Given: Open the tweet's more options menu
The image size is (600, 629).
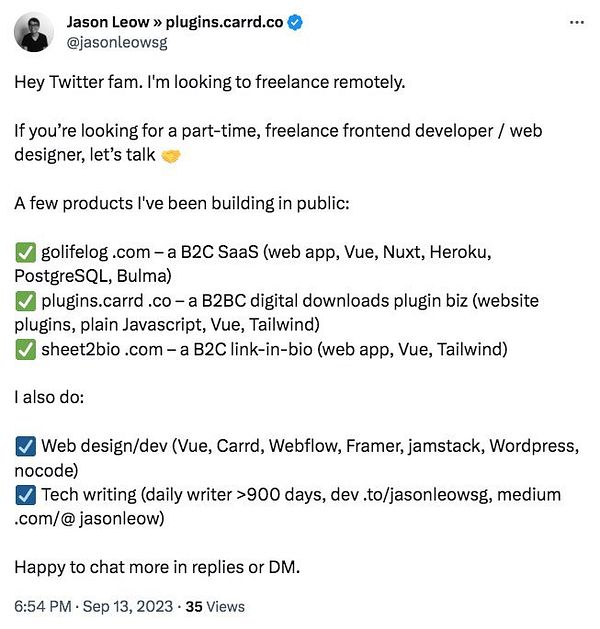Looking at the screenshot, I should click(x=576, y=22).
